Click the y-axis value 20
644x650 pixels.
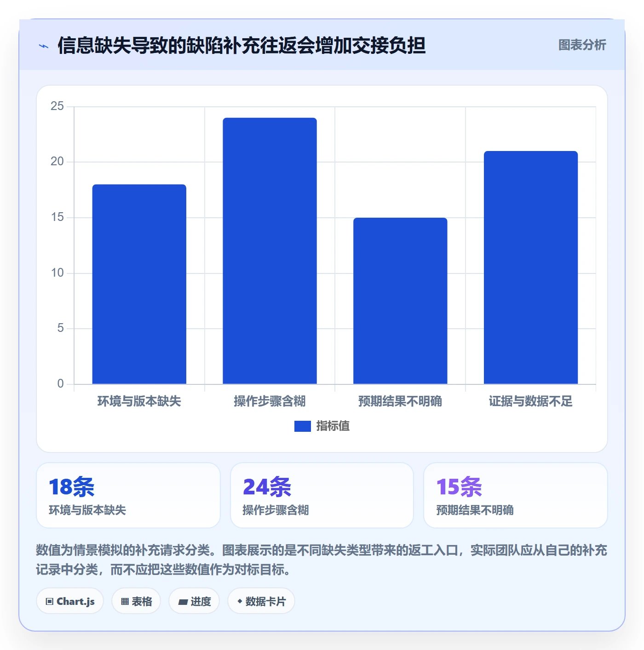tap(57, 162)
